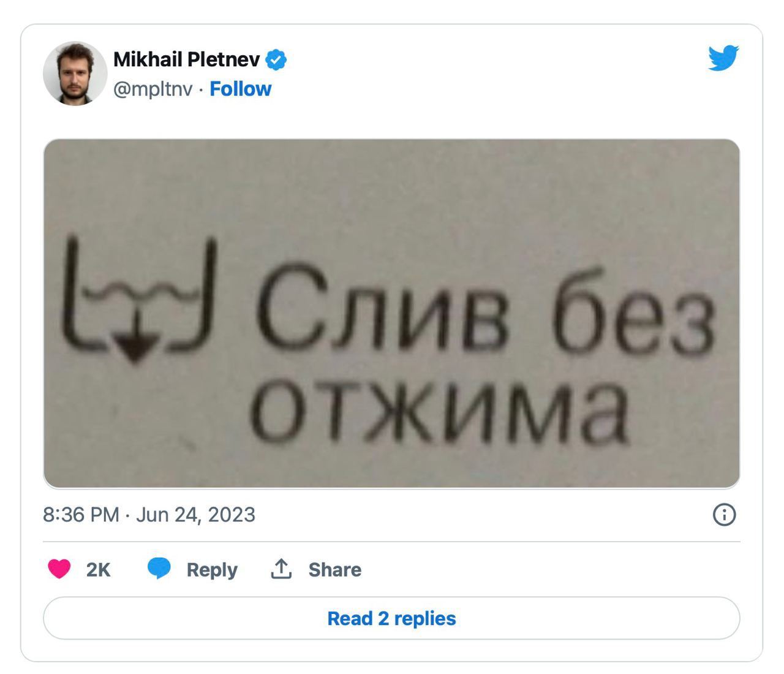The image size is (784, 674).
Task: Click the Share text label
Action: pyautogui.click(x=334, y=570)
